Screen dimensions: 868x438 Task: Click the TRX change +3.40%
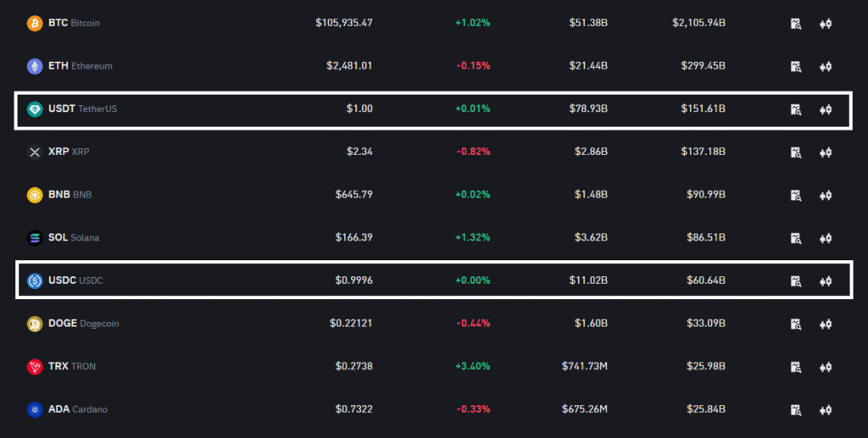tap(472, 366)
